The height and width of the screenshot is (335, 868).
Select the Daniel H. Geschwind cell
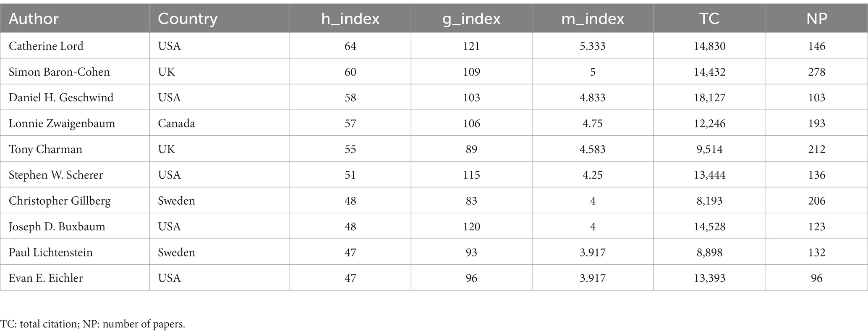(61, 98)
